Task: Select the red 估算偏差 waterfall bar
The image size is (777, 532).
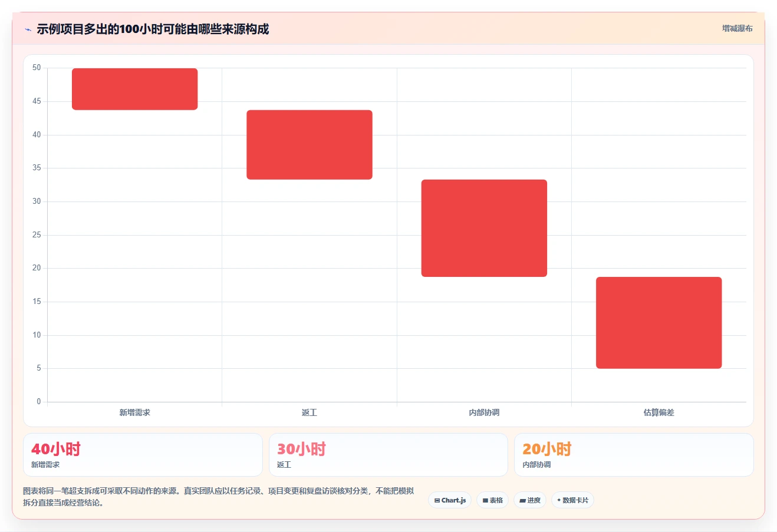Action: [659, 323]
